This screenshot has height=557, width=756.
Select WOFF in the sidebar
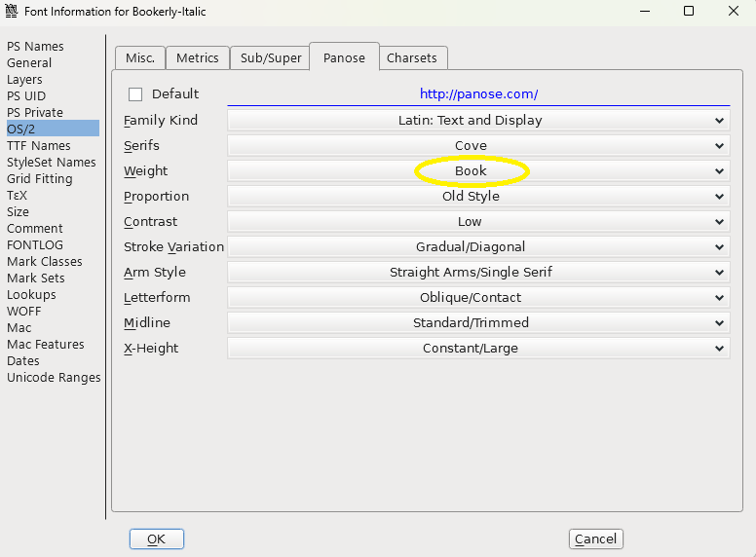tap(24, 312)
